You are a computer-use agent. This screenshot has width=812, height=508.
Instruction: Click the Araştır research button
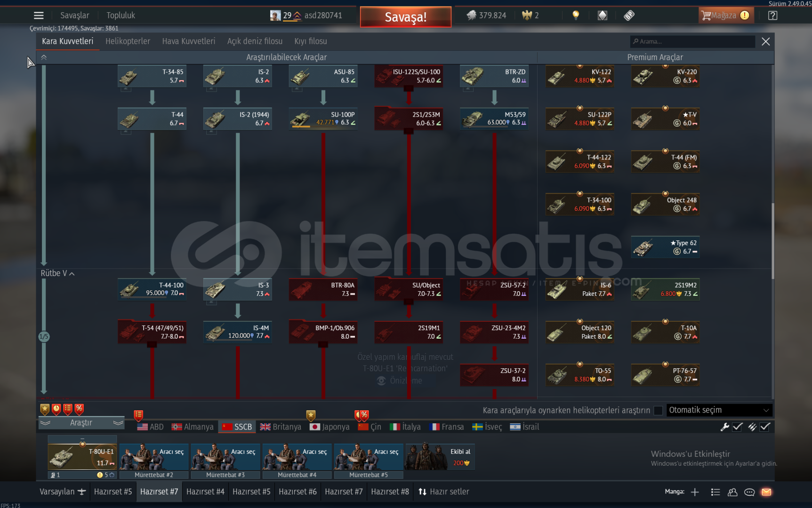[81, 423]
